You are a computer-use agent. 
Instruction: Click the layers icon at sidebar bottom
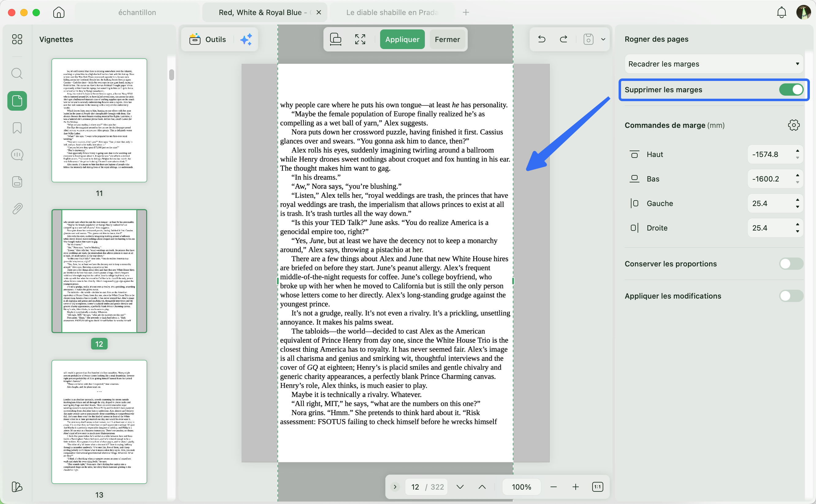[x=17, y=487]
